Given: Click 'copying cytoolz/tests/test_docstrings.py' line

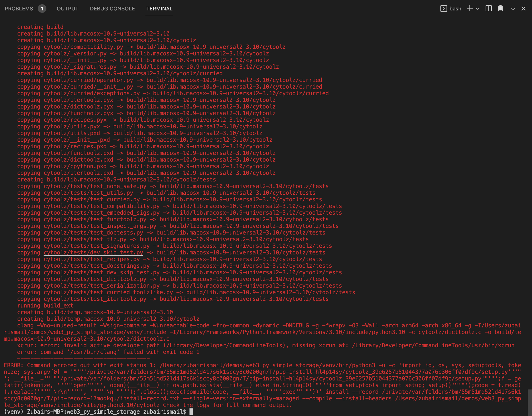Looking at the screenshot, I should click(175, 266).
